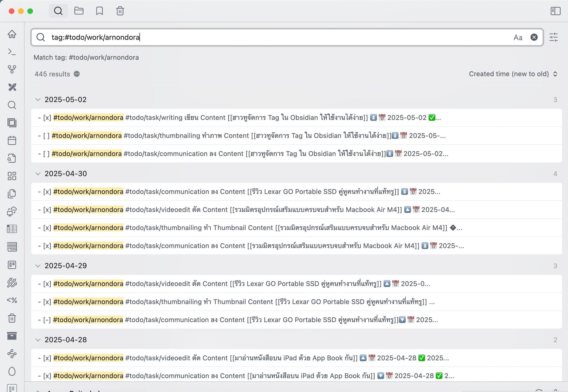Click the crossed tools icon in ribbon

pyautogui.click(x=12, y=87)
